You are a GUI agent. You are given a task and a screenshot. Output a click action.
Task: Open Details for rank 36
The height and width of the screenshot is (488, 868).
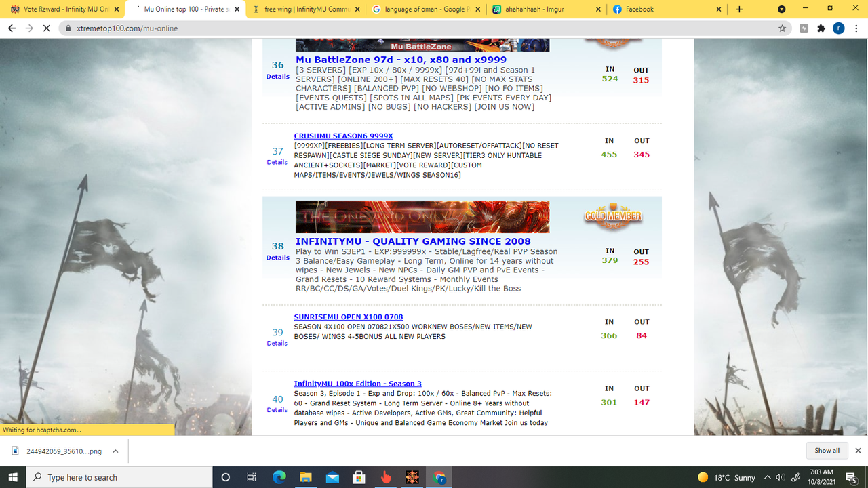277,77
